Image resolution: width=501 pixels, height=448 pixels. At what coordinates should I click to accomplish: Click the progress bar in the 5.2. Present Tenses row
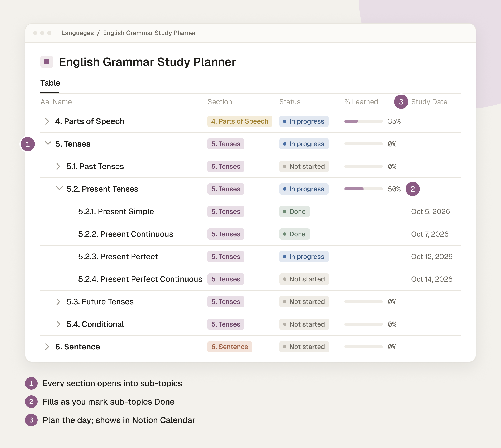363,189
